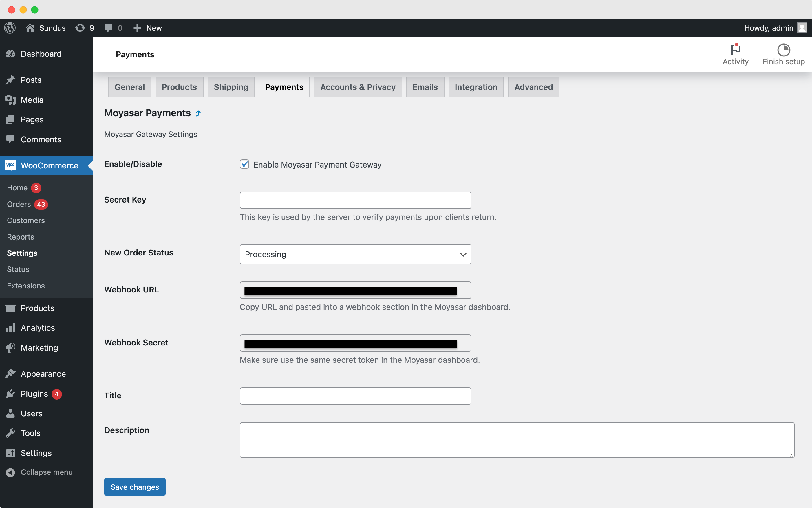Screen dimensions: 812x508
Task: Click the Title input field
Action: pyautogui.click(x=356, y=395)
